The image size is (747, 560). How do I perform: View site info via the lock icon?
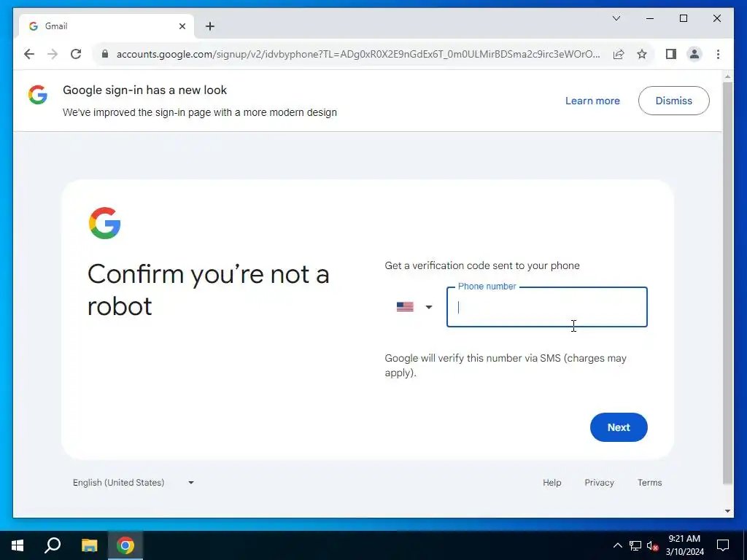click(105, 54)
